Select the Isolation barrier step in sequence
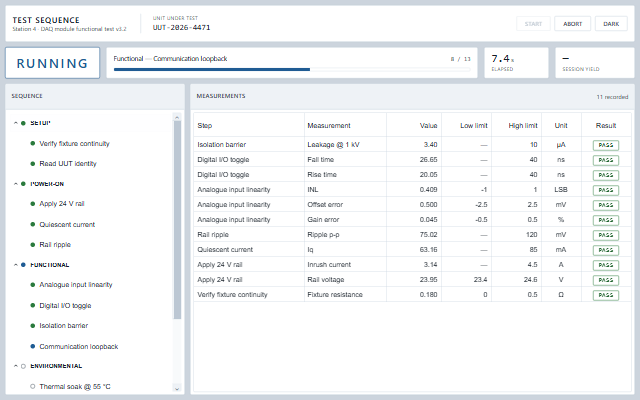Screen dimensions: 640x400 pyautogui.click(x=64, y=326)
